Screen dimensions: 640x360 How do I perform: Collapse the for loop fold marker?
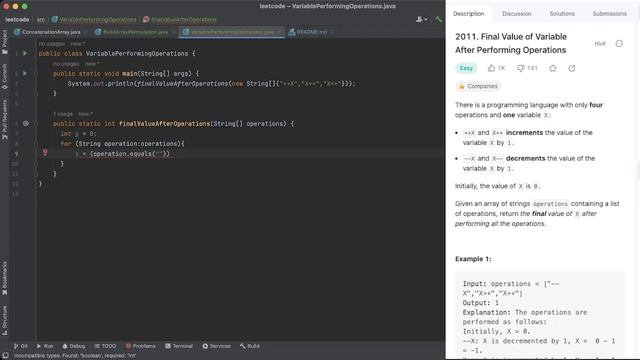coord(36,144)
